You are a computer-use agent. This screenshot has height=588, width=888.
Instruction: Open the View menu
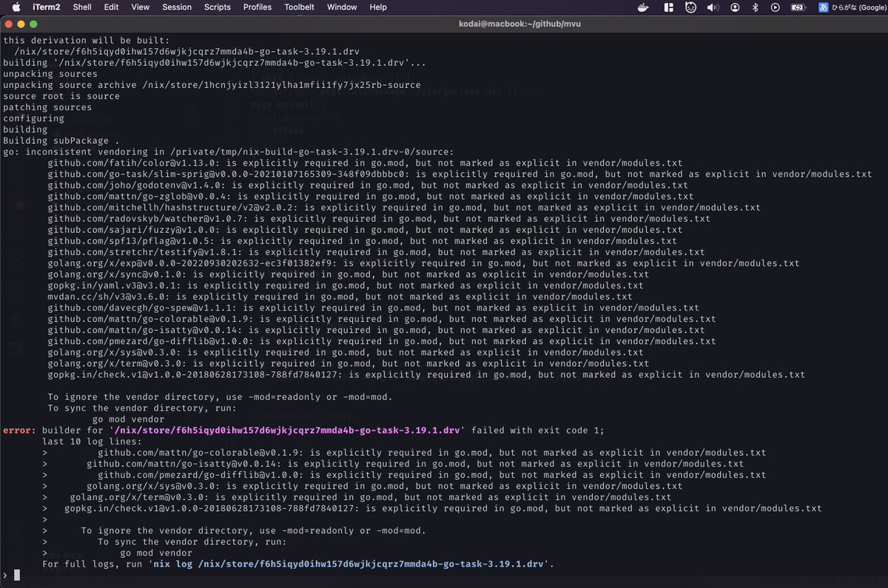point(140,7)
